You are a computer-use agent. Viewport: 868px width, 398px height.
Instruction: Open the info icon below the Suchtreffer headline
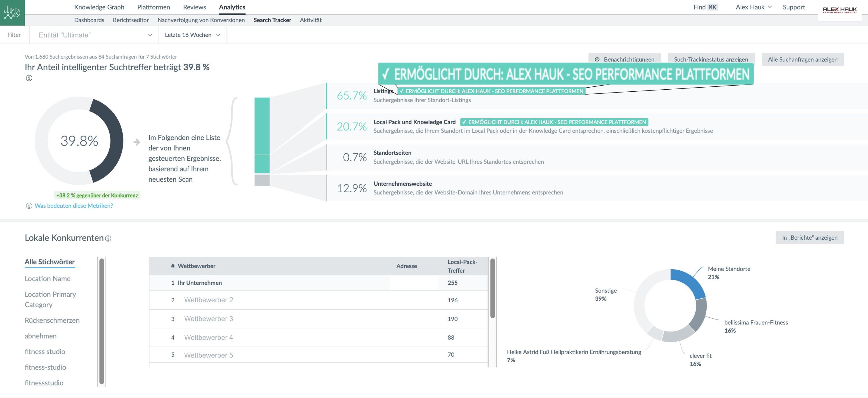(29, 78)
